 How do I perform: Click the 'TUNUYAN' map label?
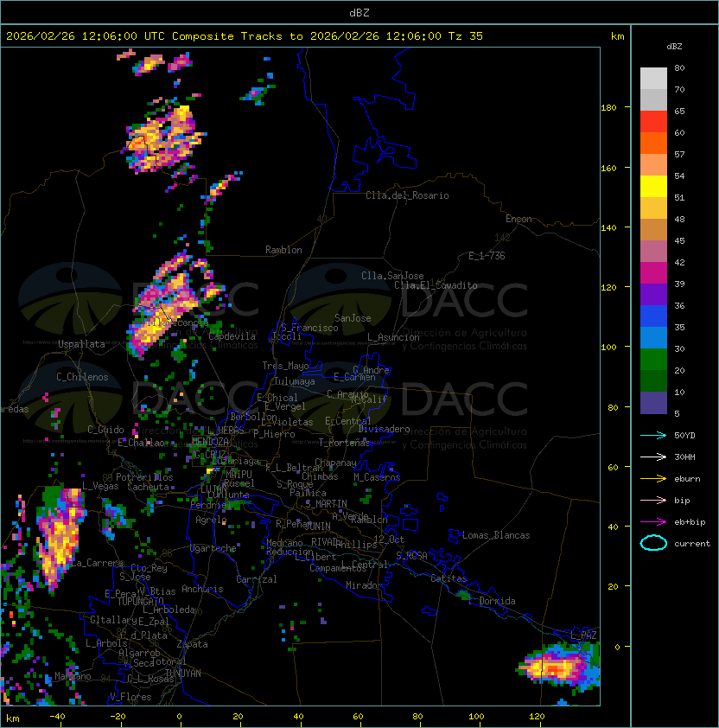pyautogui.click(x=183, y=674)
